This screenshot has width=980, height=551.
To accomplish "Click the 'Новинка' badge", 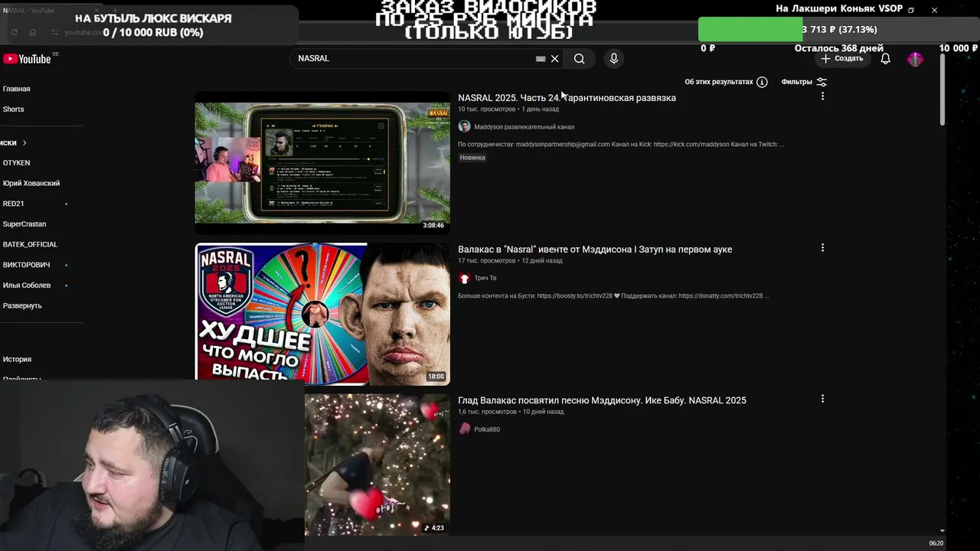I will pyautogui.click(x=472, y=158).
